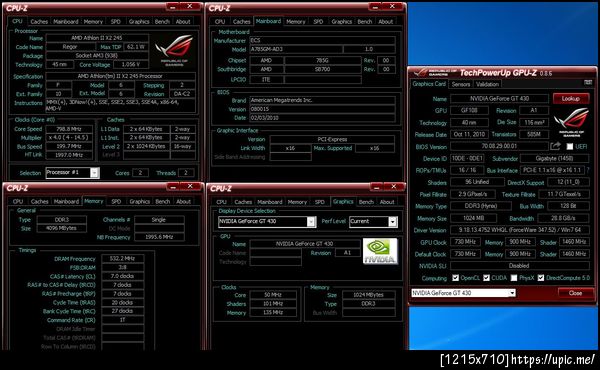
Task: Open Memory tab in CPU-Z Graphics window
Action: pyautogui.click(x=297, y=202)
